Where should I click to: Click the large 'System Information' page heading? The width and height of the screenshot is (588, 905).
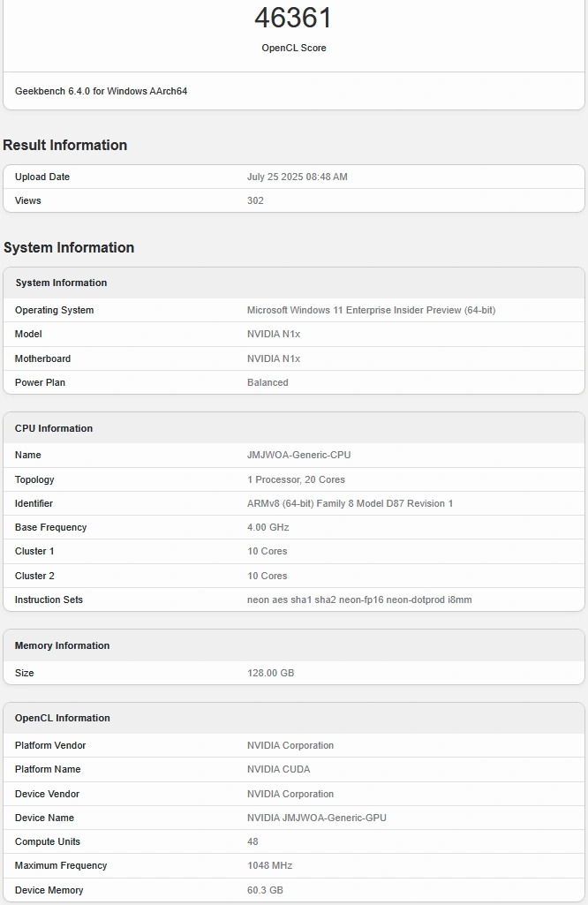[69, 247]
